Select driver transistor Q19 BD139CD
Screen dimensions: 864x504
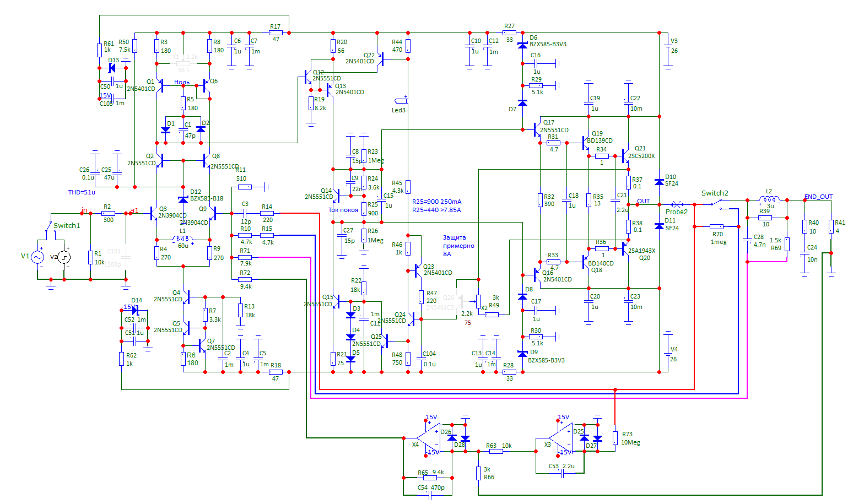coord(586,143)
